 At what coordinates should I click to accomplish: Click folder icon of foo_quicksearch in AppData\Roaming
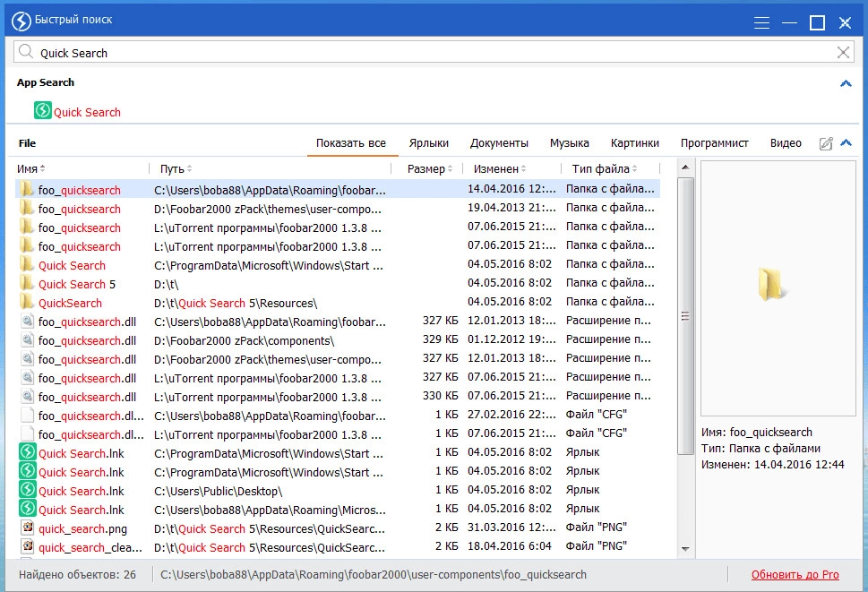[26, 189]
